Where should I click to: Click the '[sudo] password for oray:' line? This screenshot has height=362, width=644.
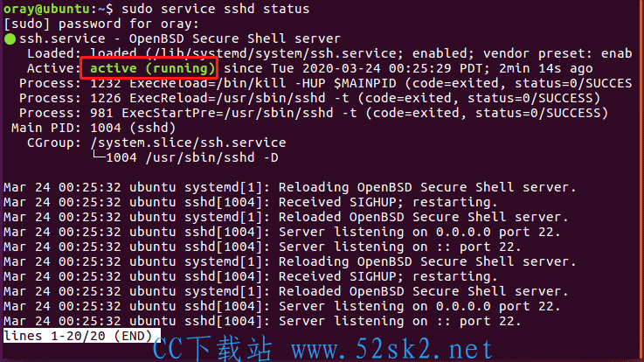101,24
